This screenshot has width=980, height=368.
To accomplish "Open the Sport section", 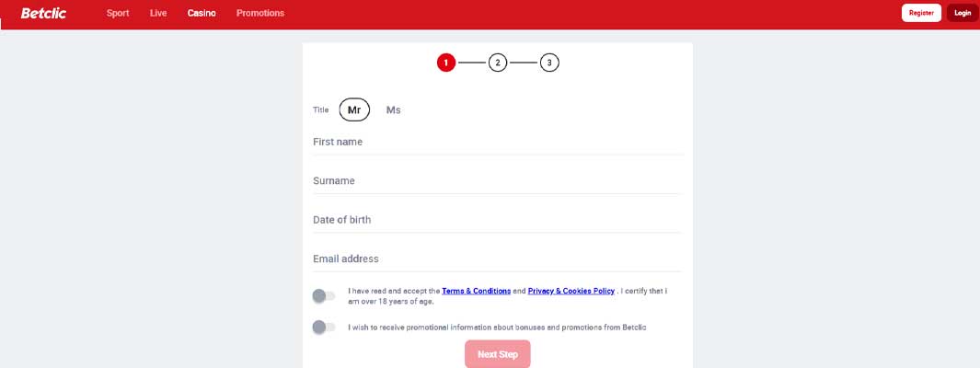I will coord(118,13).
